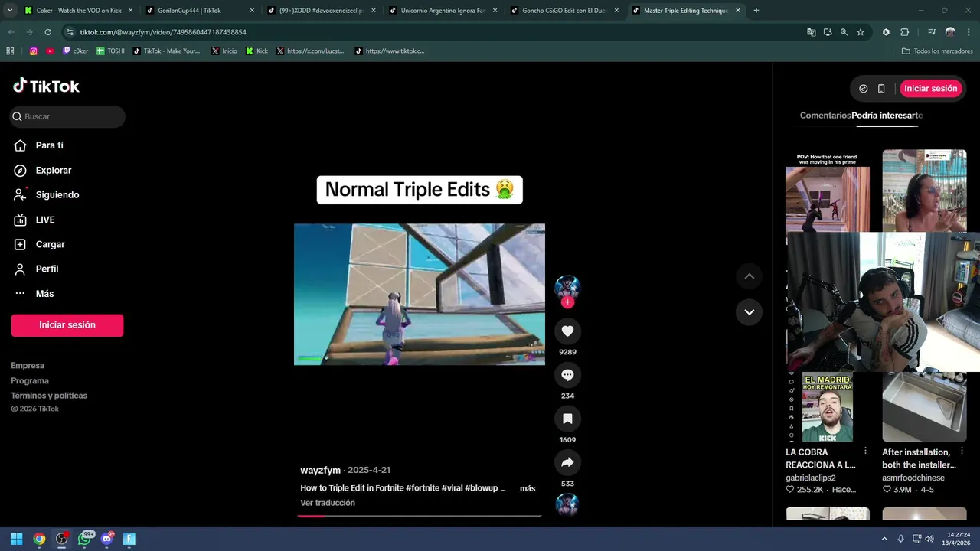Save video with the bookmark icon

click(567, 419)
